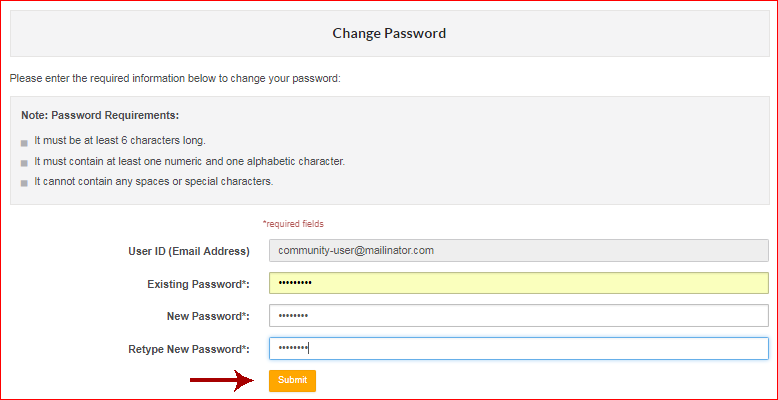
Task: Click the disabled User ID email field
Action: [518, 250]
